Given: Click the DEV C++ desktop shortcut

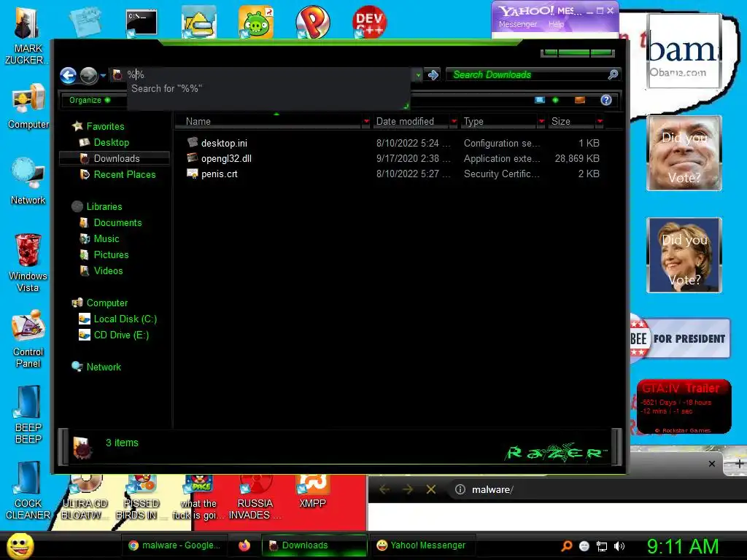Looking at the screenshot, I should pos(370,23).
